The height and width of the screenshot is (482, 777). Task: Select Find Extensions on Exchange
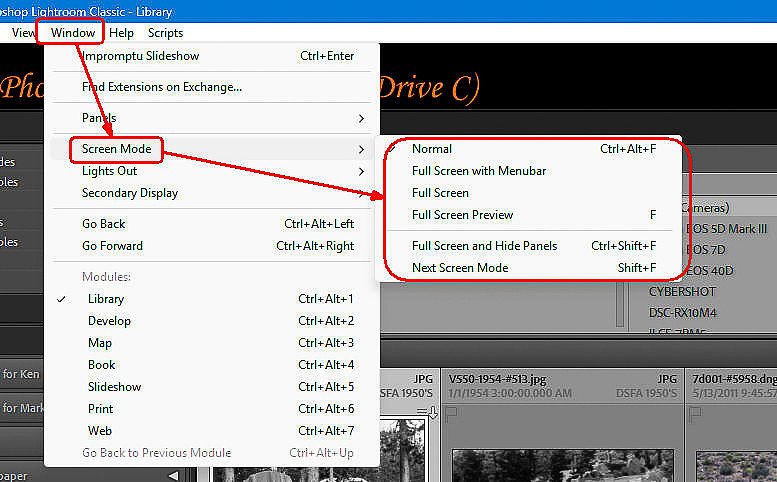coord(212,87)
